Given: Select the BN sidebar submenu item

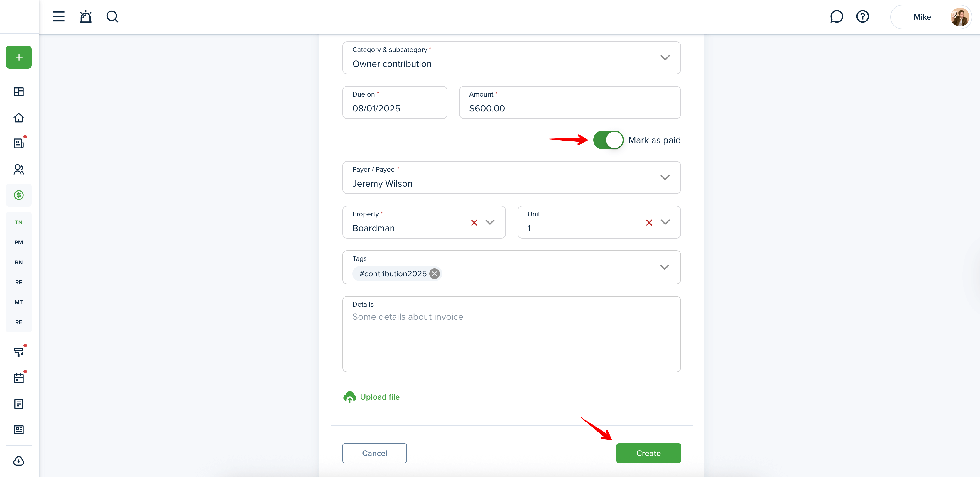Looking at the screenshot, I should point(19,263).
